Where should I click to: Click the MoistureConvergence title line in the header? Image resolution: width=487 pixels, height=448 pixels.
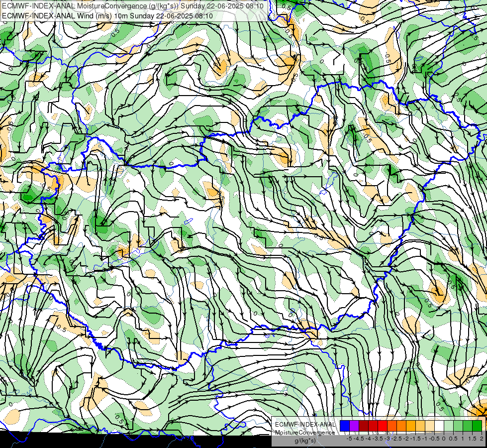133,6
